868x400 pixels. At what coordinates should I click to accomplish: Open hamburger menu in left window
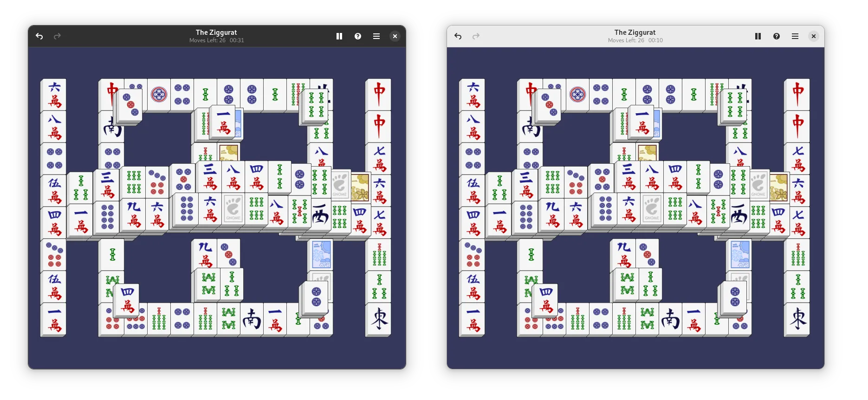click(376, 36)
